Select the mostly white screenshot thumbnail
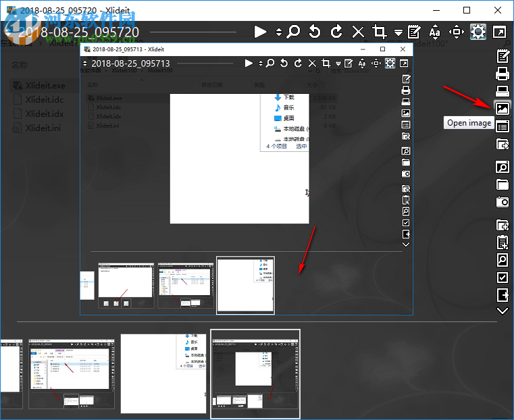 click(x=163, y=373)
